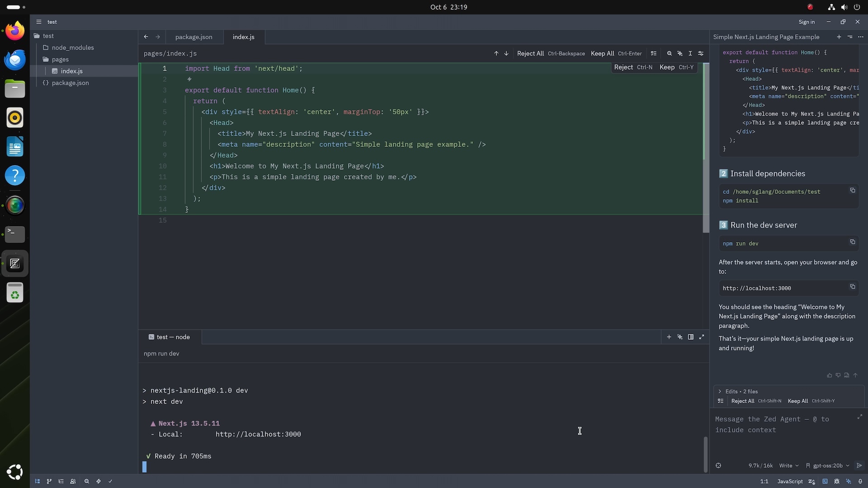The image size is (868, 488).
Task: Click the debugger bug icon
Action: tap(837, 481)
